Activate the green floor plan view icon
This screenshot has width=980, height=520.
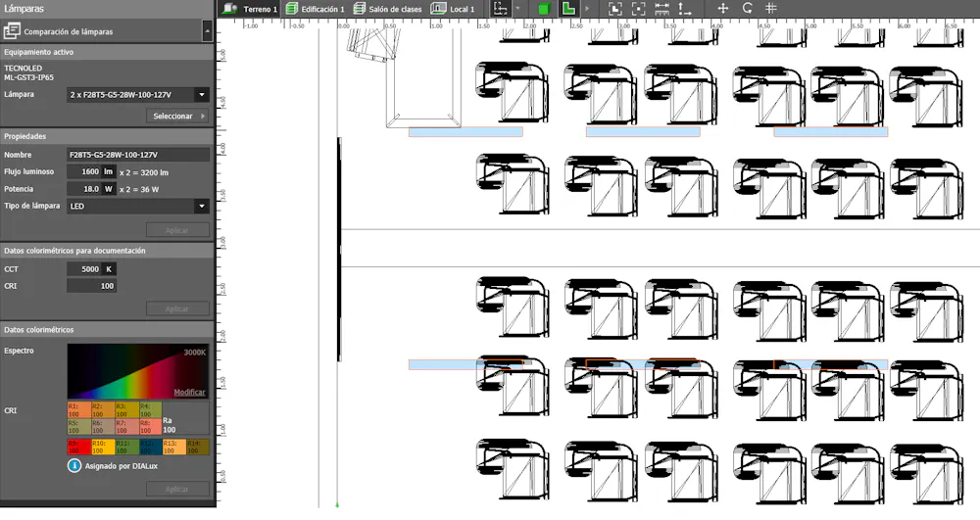pos(568,9)
